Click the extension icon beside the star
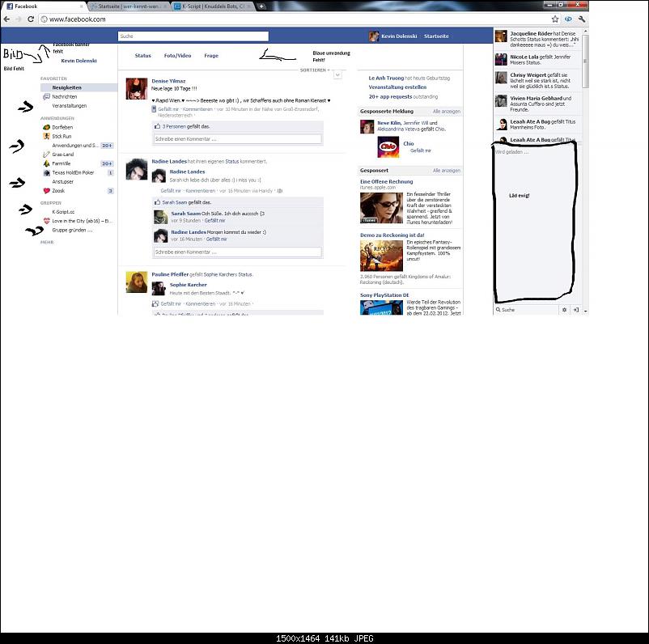The height and width of the screenshot is (644, 649). click(568, 19)
